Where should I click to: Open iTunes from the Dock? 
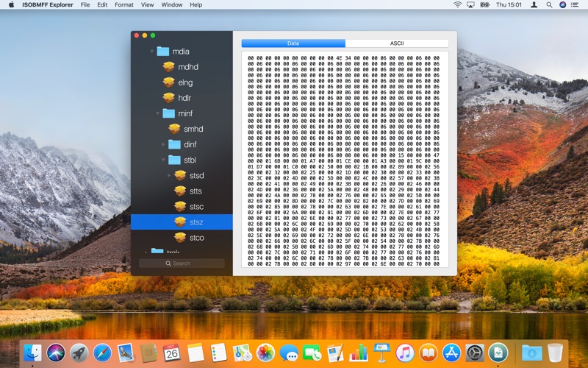[x=405, y=353]
